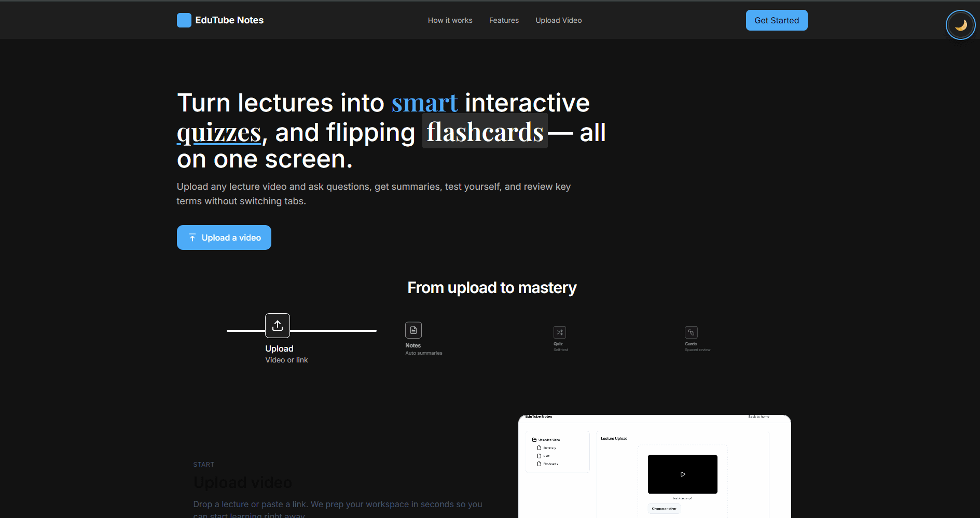Click the EduTube Notes blue logo square
This screenshot has width=980, height=518.
(184, 20)
